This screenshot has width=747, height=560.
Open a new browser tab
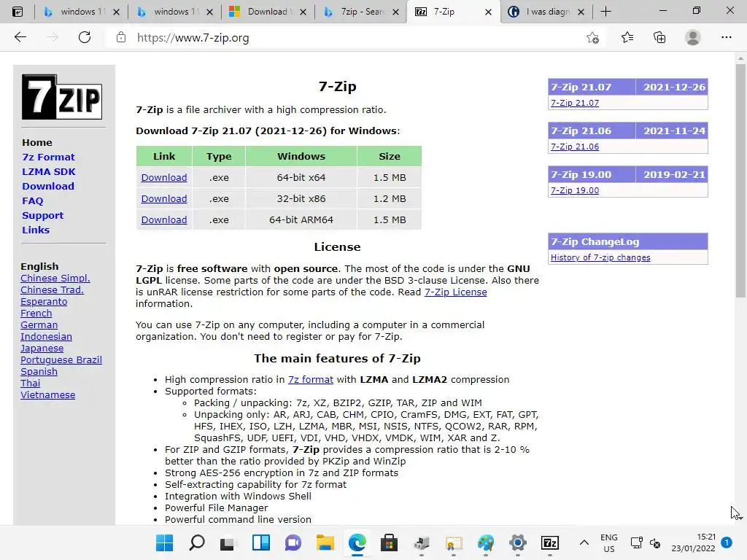(605, 12)
